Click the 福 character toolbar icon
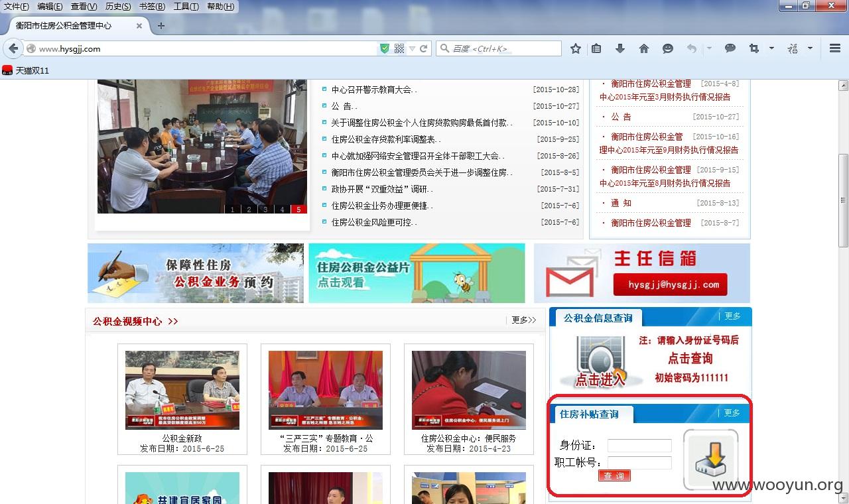 (x=793, y=48)
